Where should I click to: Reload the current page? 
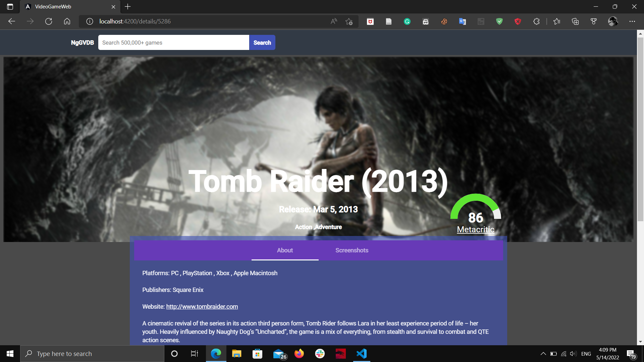[x=49, y=21]
